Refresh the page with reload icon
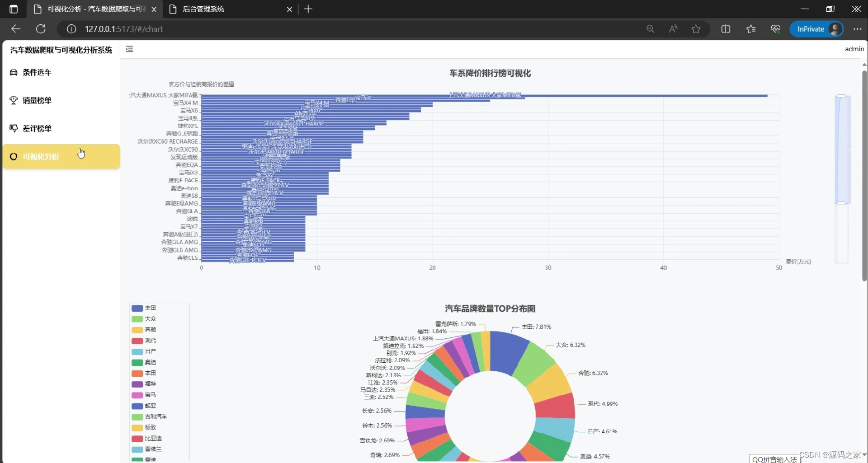868x463 pixels. point(41,29)
